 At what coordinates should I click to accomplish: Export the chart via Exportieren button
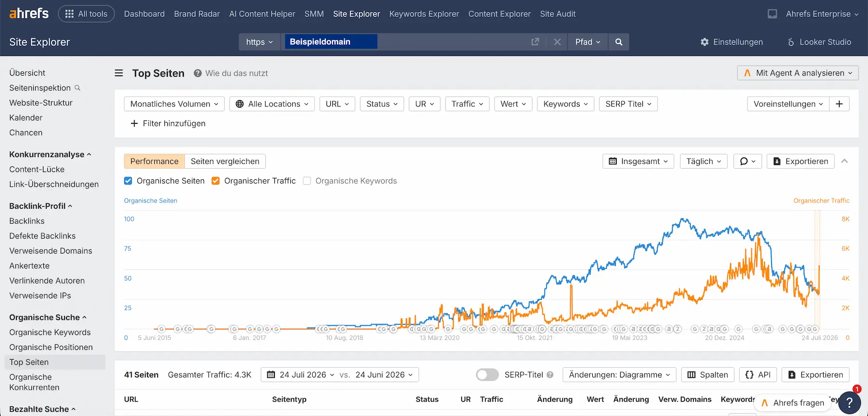tap(800, 161)
